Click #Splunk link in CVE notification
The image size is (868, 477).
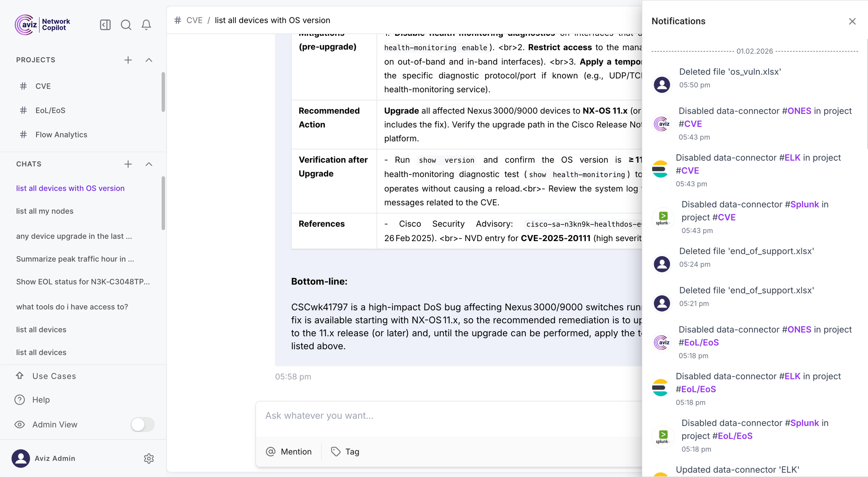coord(804,204)
